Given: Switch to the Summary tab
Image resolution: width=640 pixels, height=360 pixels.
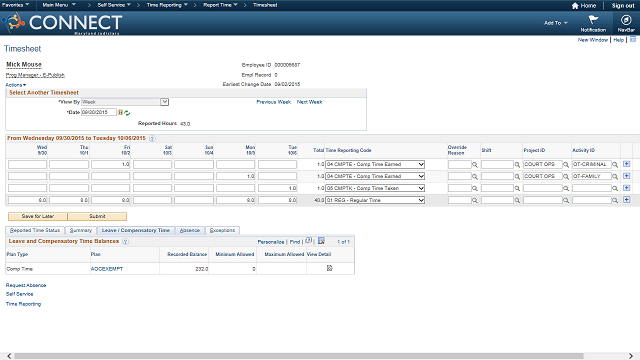Looking at the screenshot, I should click(81, 231).
